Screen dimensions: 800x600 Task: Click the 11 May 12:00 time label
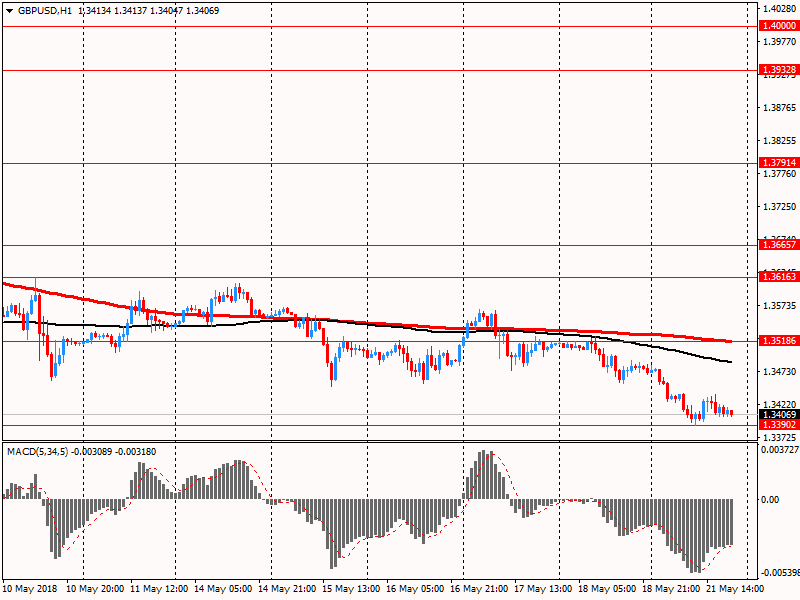tap(160, 589)
